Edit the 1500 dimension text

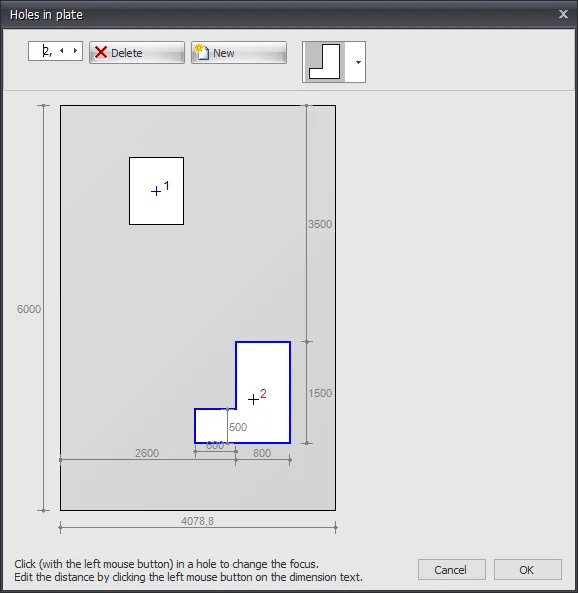320,393
